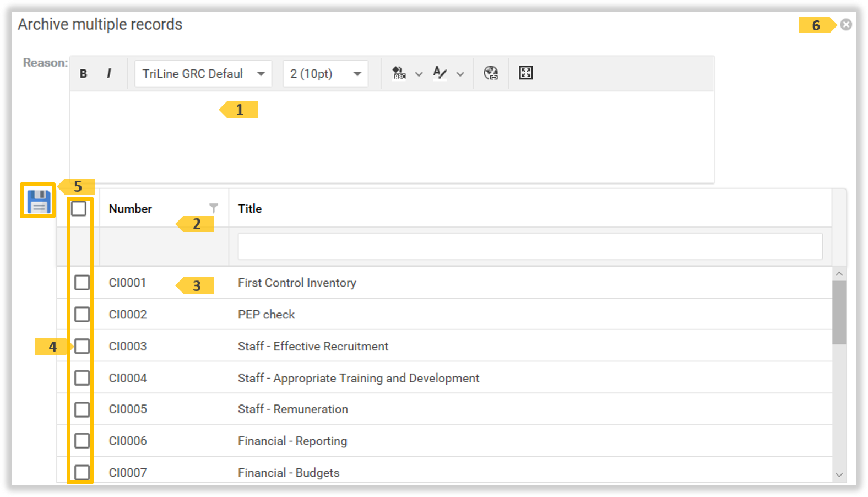The image size is (868, 497).
Task: Click the font color icon
Action: 440,73
